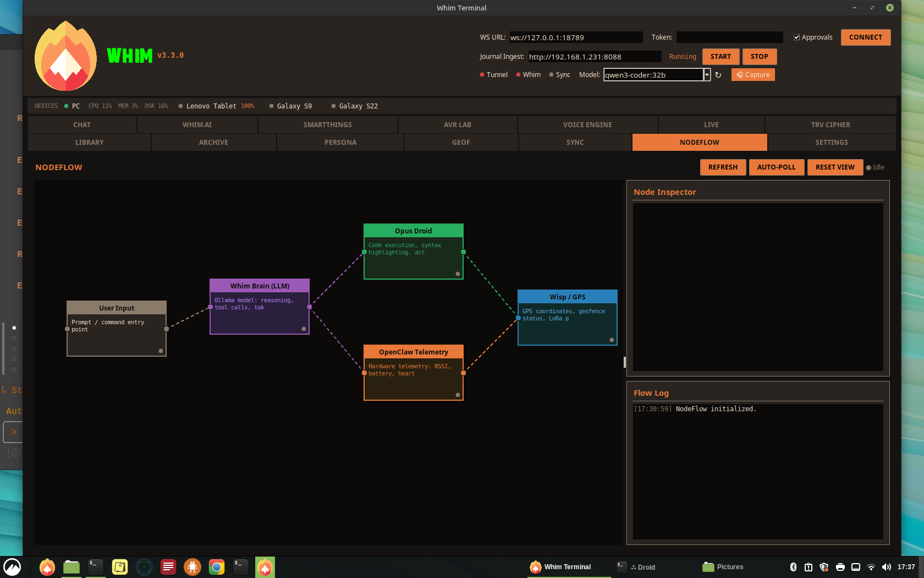Toggle AUTO-POLL on the NodeFlow canvas
924x578 pixels.
777,167
